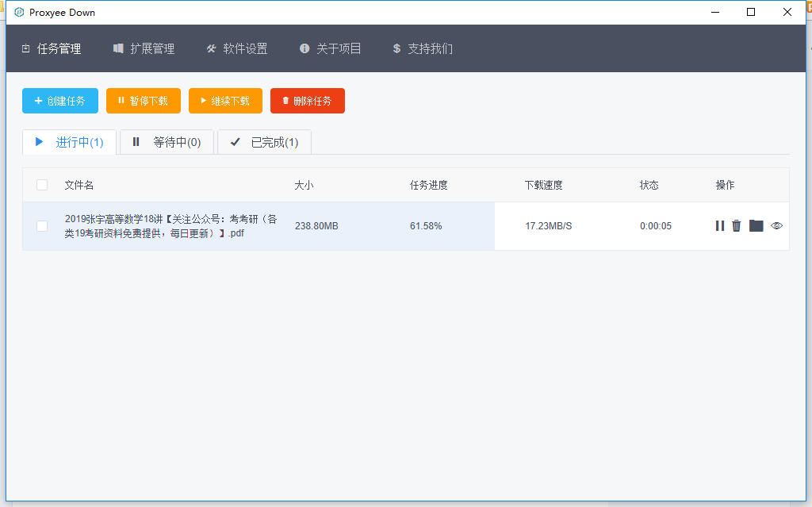Click the trash icon in task row

737,226
